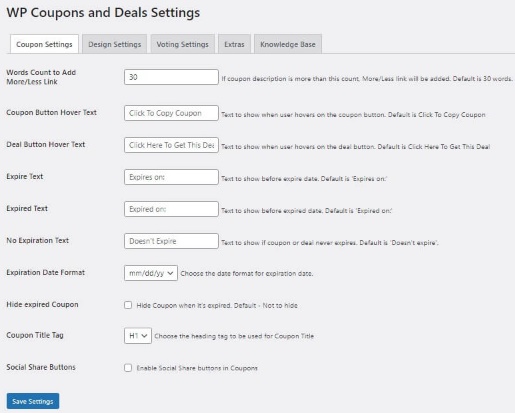Open the Voting Settings tab
The width and height of the screenshot is (515, 413).
(x=182, y=44)
